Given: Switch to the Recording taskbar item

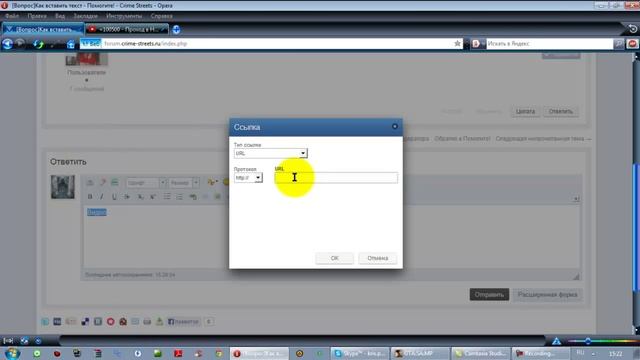Looking at the screenshot, I should tap(540, 353).
